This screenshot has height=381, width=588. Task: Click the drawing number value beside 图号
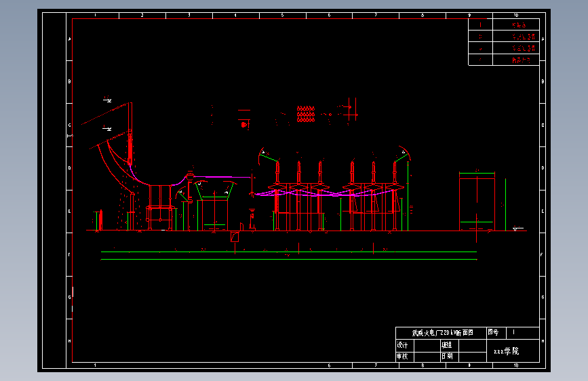tap(514, 332)
